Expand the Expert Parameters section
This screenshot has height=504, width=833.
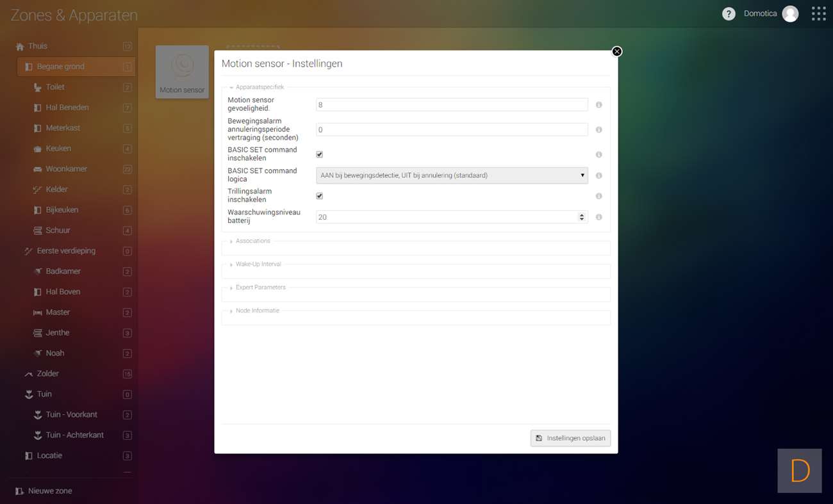pos(258,288)
